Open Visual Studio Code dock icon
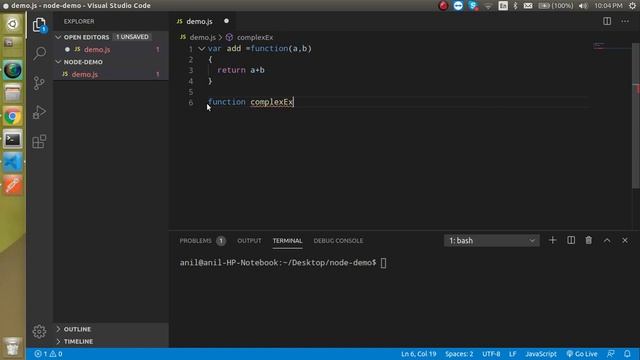Viewport: 640px width, 360px height. pyautogui.click(x=13, y=162)
